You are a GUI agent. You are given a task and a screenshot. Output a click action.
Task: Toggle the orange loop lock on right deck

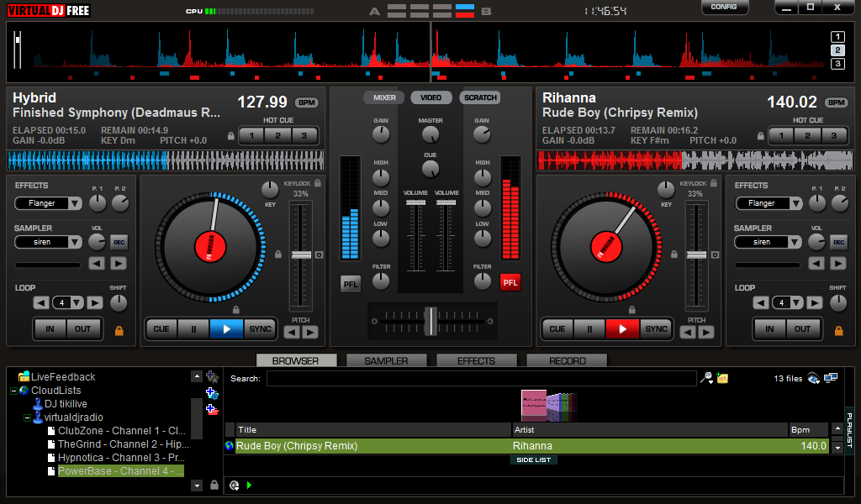[838, 331]
